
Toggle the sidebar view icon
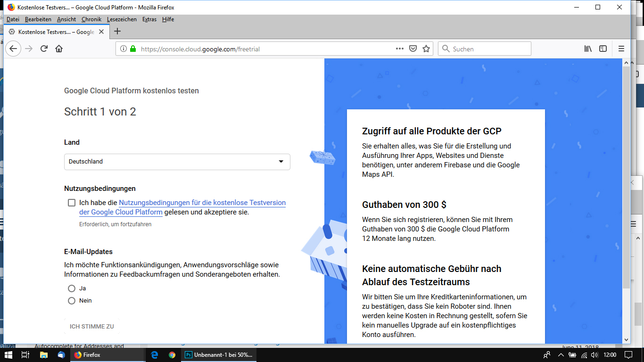pos(603,49)
